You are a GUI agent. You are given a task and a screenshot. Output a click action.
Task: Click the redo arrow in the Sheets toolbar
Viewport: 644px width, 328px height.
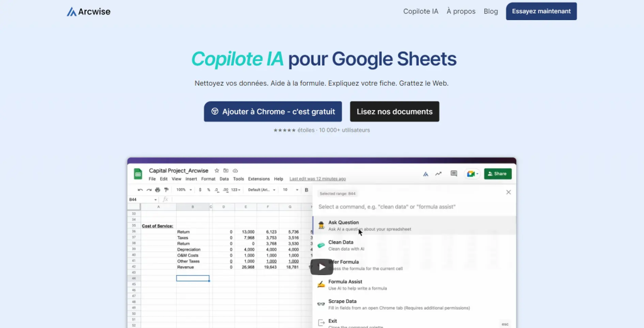(148, 190)
